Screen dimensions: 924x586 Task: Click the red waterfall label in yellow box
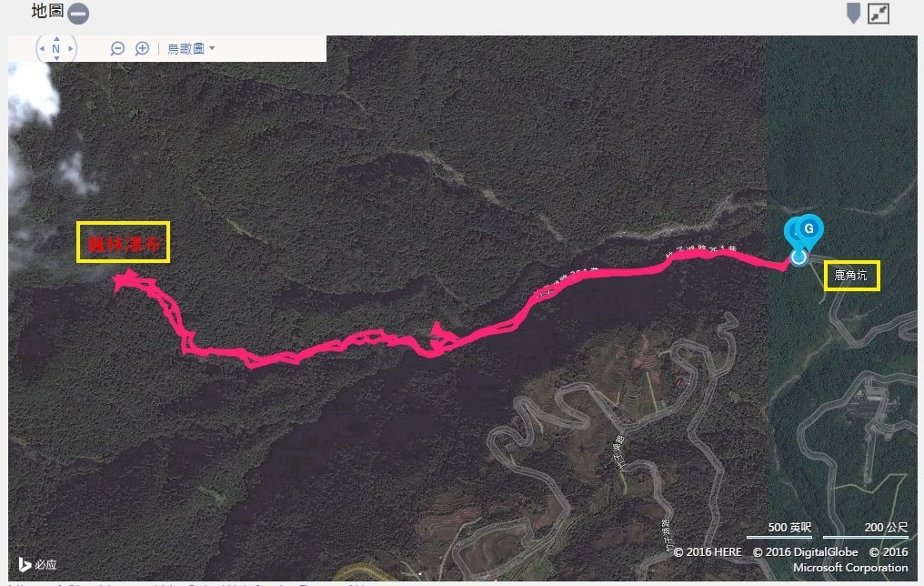coord(123,242)
